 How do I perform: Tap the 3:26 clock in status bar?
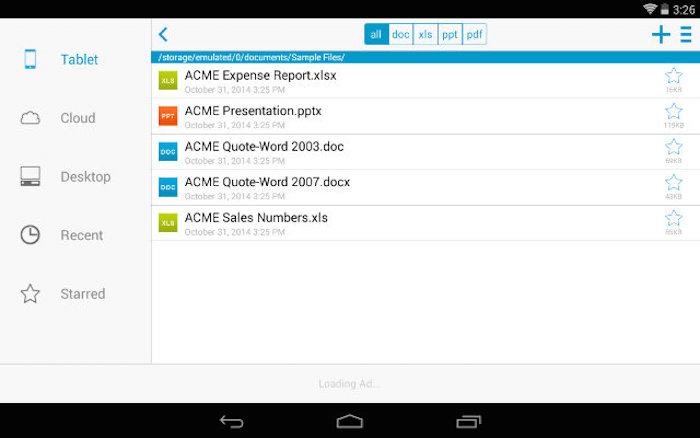pyautogui.click(x=684, y=9)
